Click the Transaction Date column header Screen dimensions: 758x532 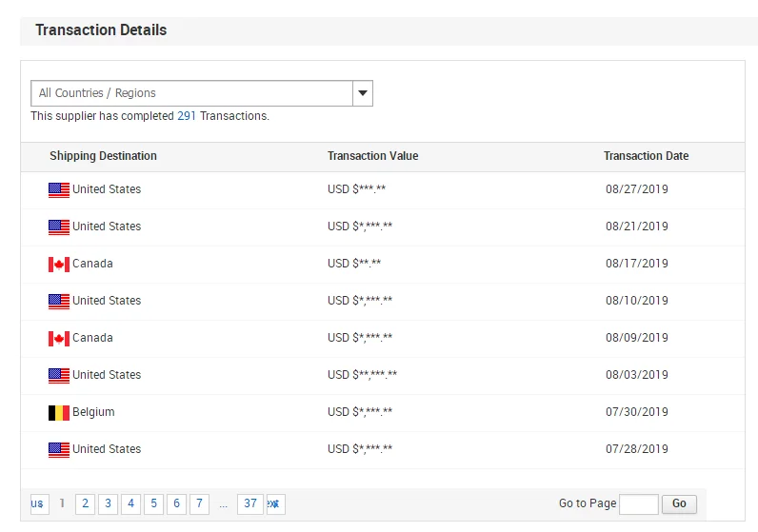tap(646, 156)
